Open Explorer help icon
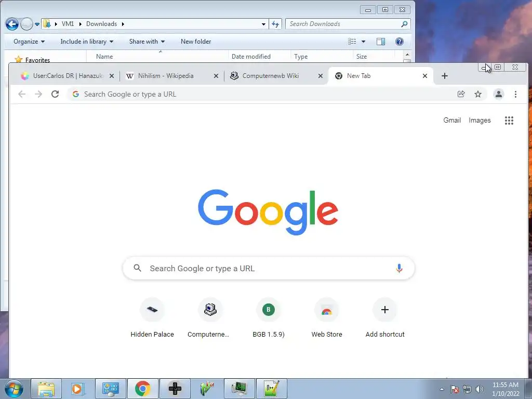The width and height of the screenshot is (532, 399). click(400, 42)
